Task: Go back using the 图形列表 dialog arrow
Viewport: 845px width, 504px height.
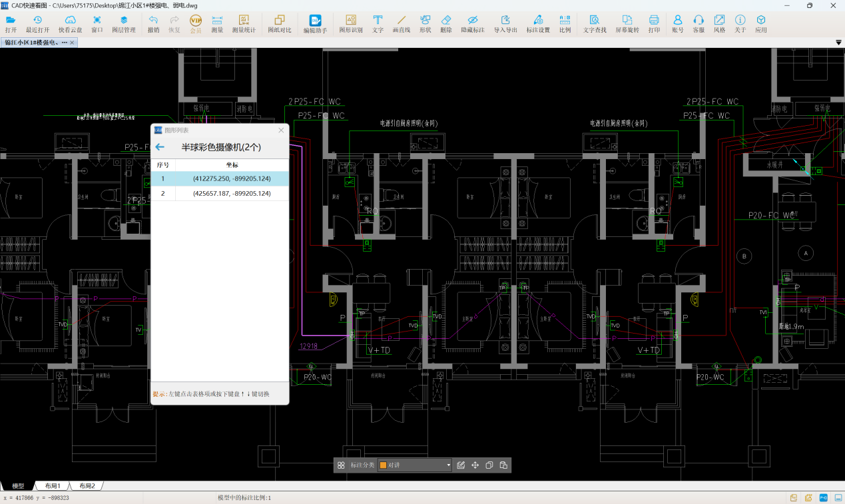Action: 160,147
